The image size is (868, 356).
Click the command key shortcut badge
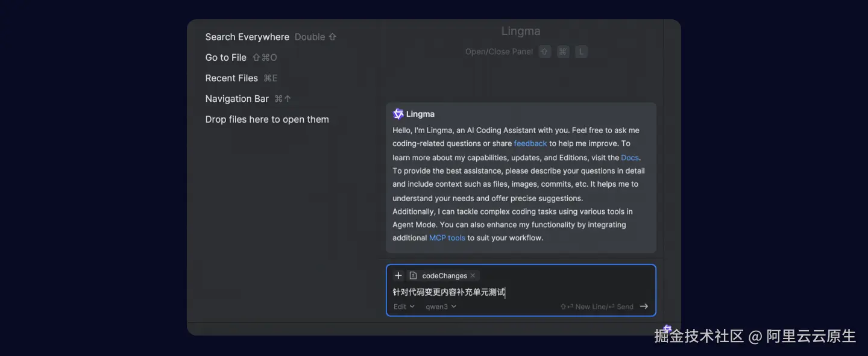coord(563,52)
